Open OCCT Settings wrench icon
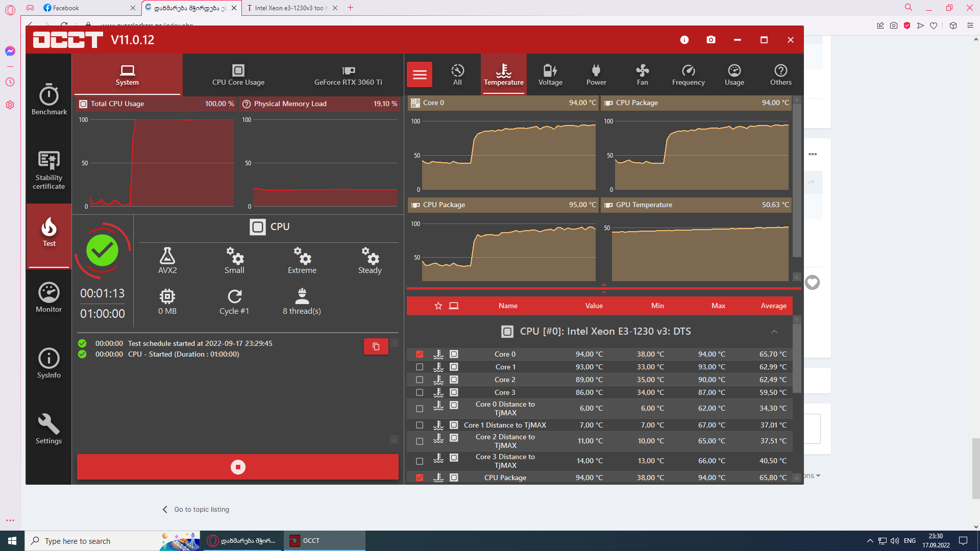The image size is (980, 551). point(49,429)
